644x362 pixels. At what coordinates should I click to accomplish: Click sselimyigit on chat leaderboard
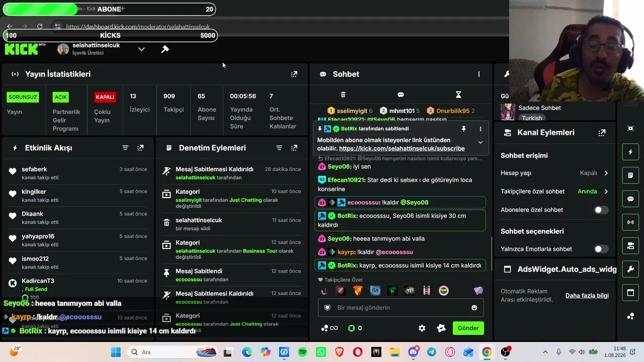click(x=352, y=111)
